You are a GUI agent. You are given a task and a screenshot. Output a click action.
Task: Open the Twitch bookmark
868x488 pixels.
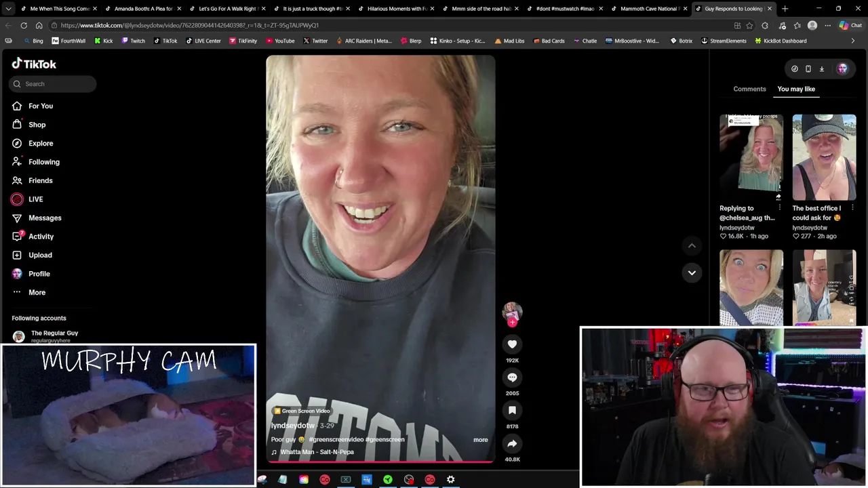point(133,41)
